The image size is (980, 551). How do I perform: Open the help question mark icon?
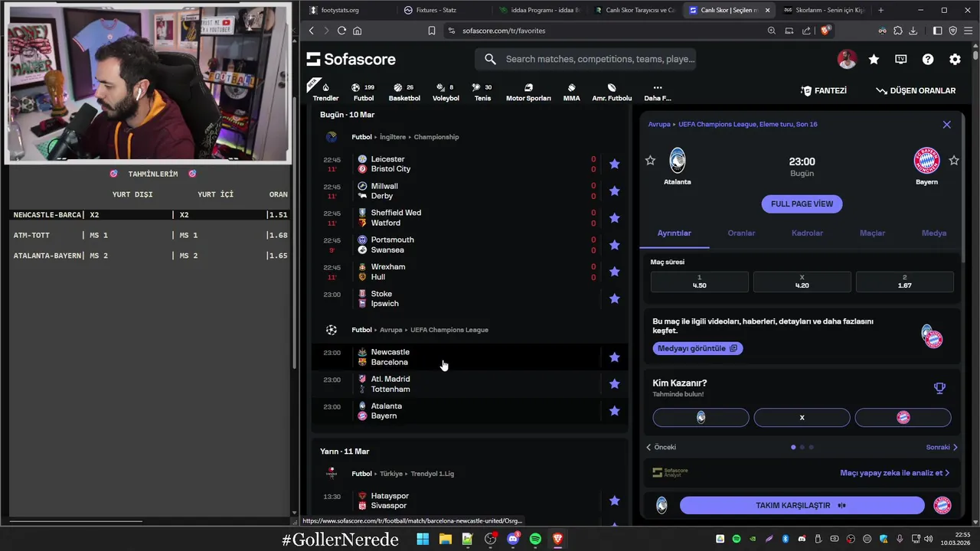pyautogui.click(x=928, y=59)
